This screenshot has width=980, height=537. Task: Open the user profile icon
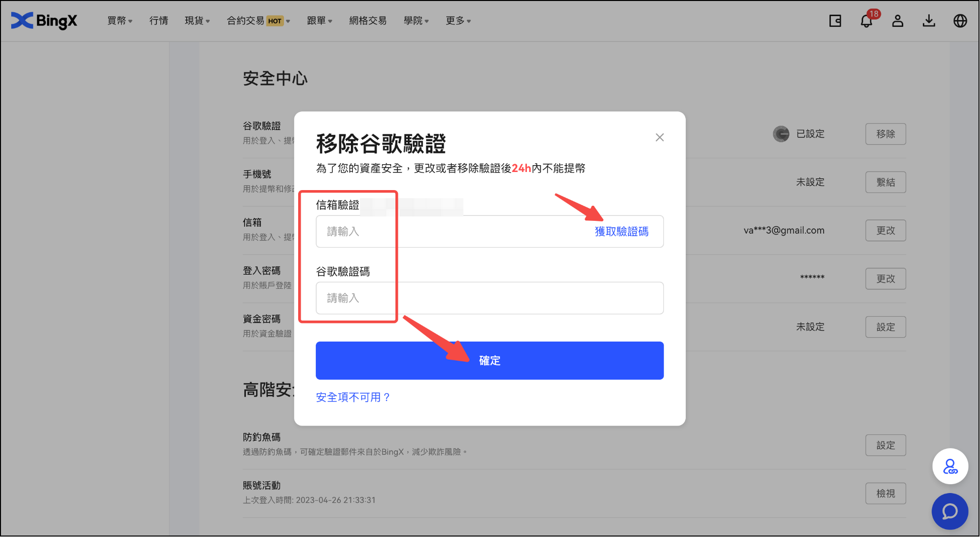pyautogui.click(x=897, y=21)
